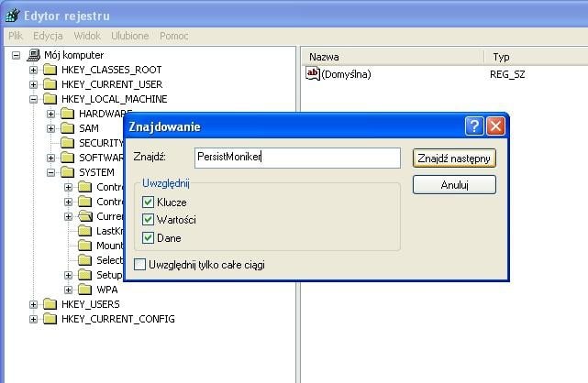Screen dimensions: 588x383
Task: Uncheck the Klucze checkbox
Action: click(x=148, y=202)
